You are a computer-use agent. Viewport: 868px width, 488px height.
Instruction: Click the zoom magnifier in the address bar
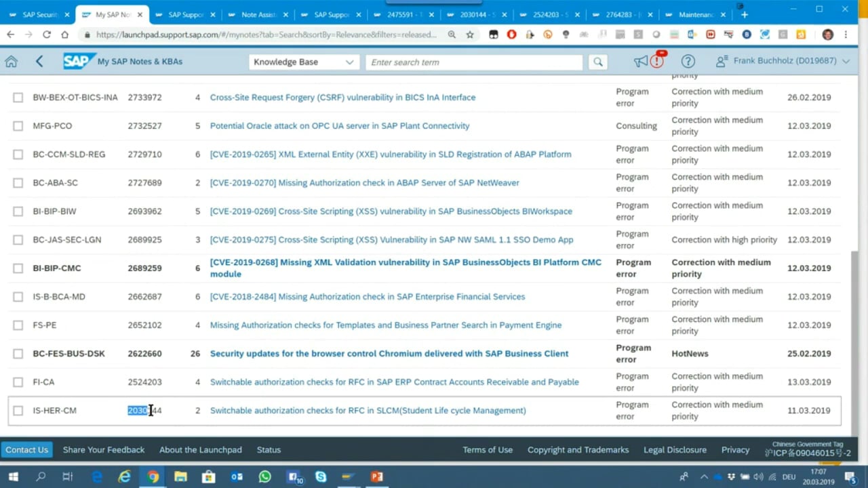click(452, 35)
